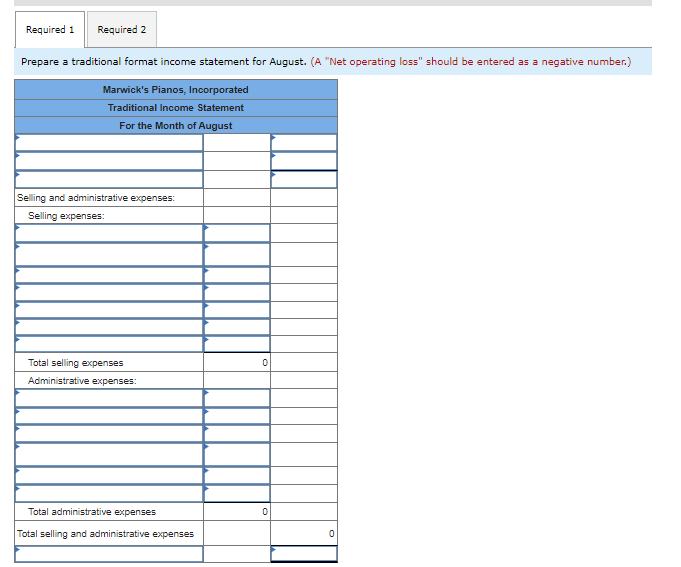Select amount field just above 'Total selling expenses' value
Image resolution: width=681 pixels, height=567 pixels.
tap(237, 344)
